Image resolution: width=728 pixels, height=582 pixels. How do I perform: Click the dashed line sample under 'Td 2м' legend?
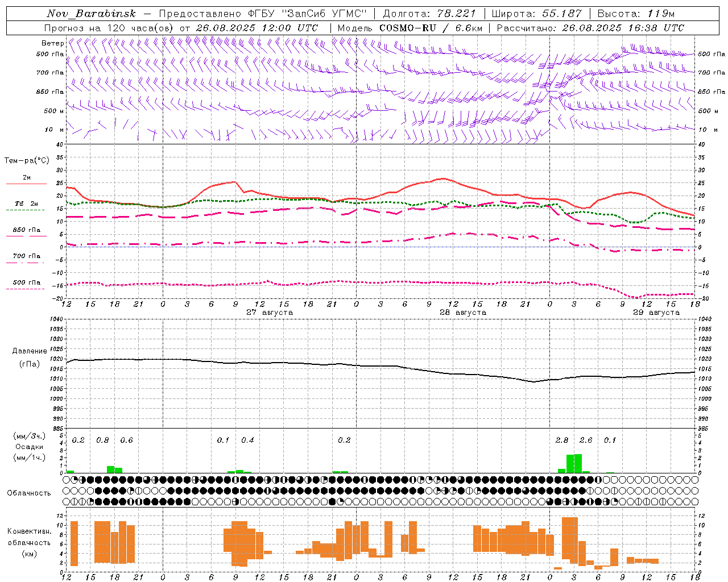(25, 210)
